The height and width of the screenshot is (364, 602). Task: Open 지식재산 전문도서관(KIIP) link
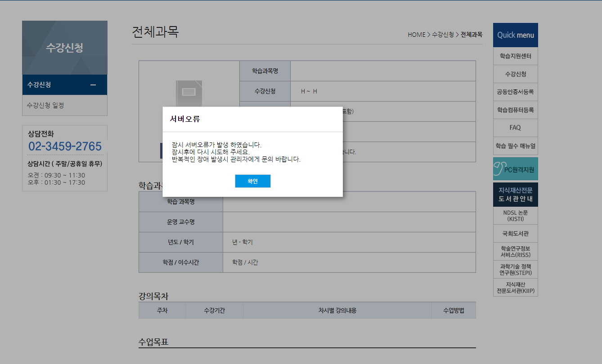coord(515,287)
